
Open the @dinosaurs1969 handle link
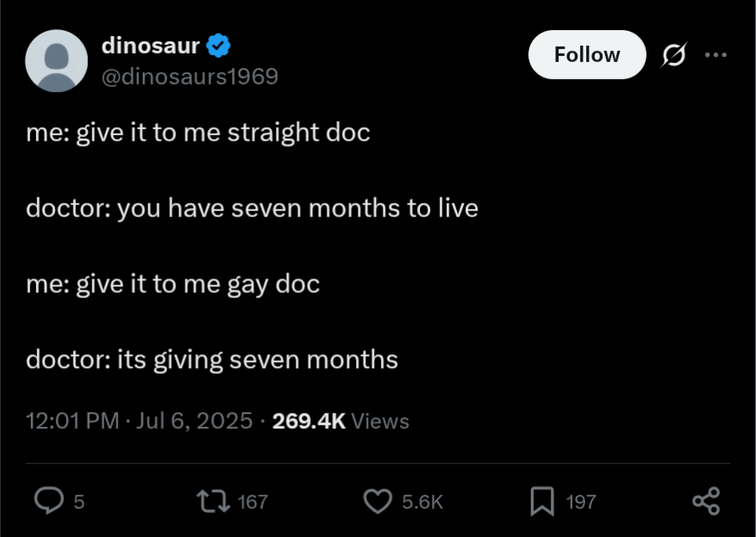click(x=190, y=76)
